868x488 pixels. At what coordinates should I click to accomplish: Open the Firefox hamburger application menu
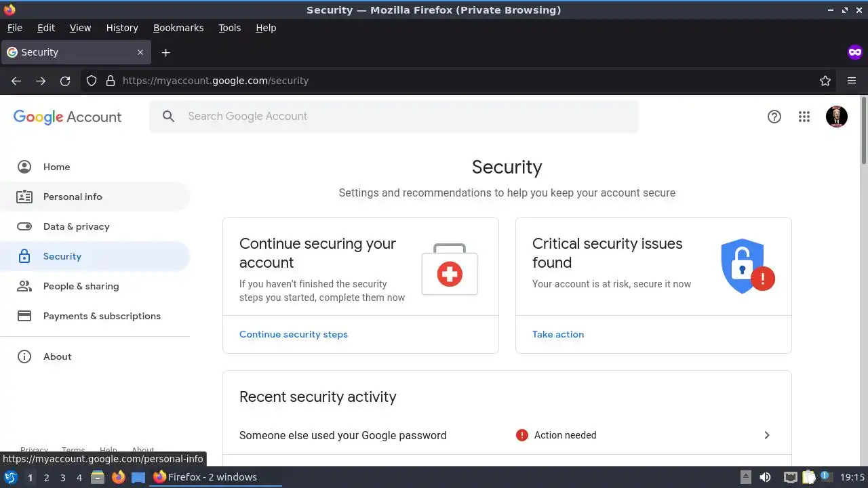coord(852,81)
